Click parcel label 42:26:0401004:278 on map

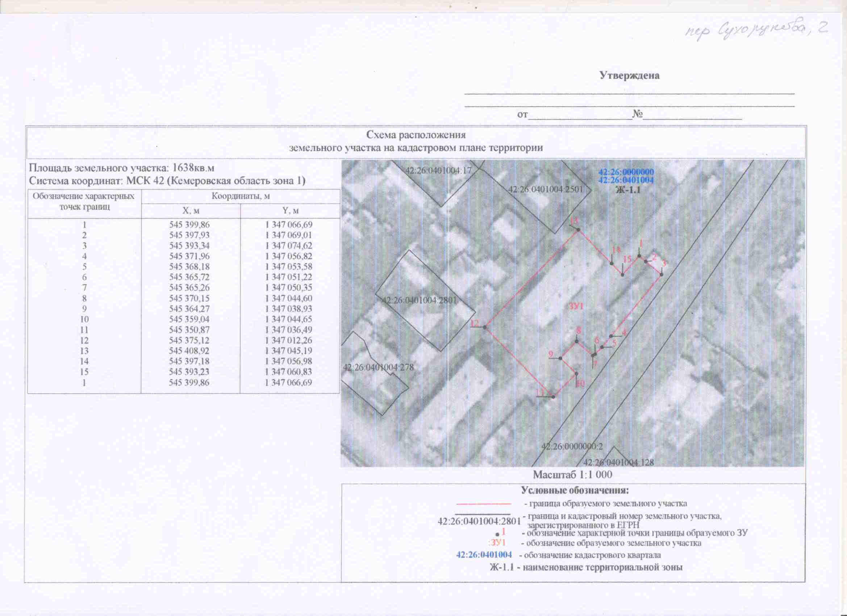[x=378, y=367]
